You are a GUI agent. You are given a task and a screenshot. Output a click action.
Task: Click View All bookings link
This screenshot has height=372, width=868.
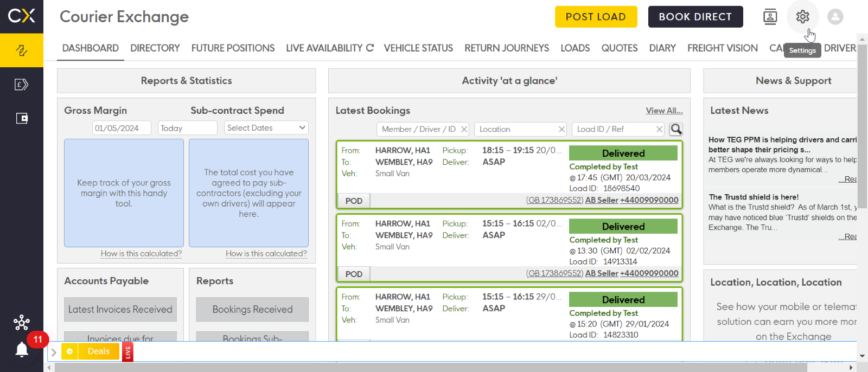coord(664,111)
